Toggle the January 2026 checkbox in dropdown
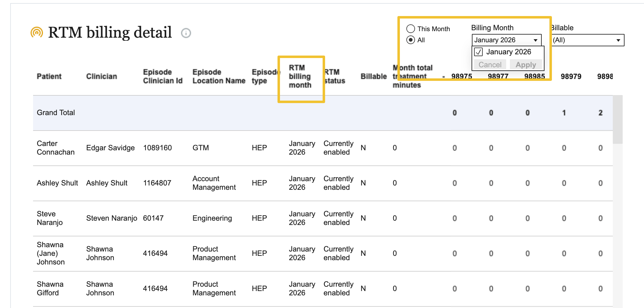Viewport: 644px width, 308px height. pos(478,52)
